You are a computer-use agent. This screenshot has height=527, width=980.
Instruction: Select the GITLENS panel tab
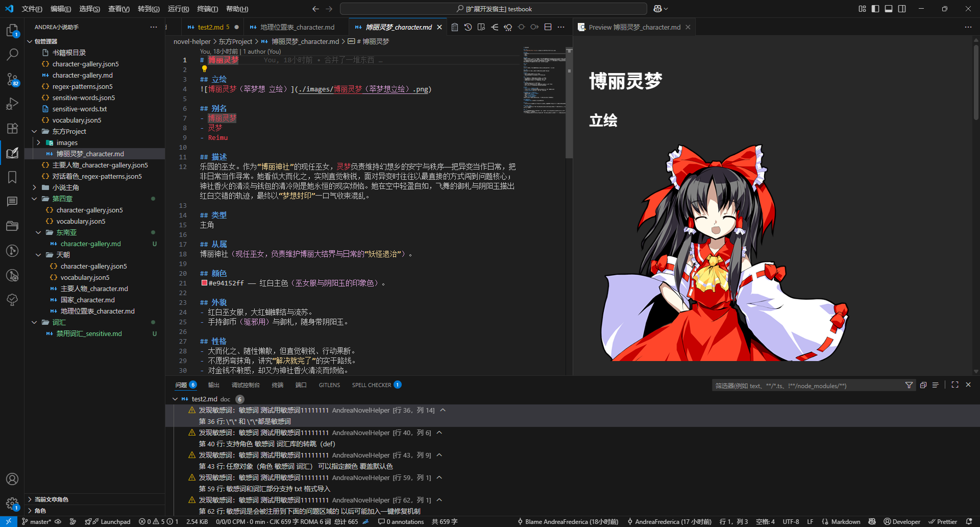[x=329, y=385]
